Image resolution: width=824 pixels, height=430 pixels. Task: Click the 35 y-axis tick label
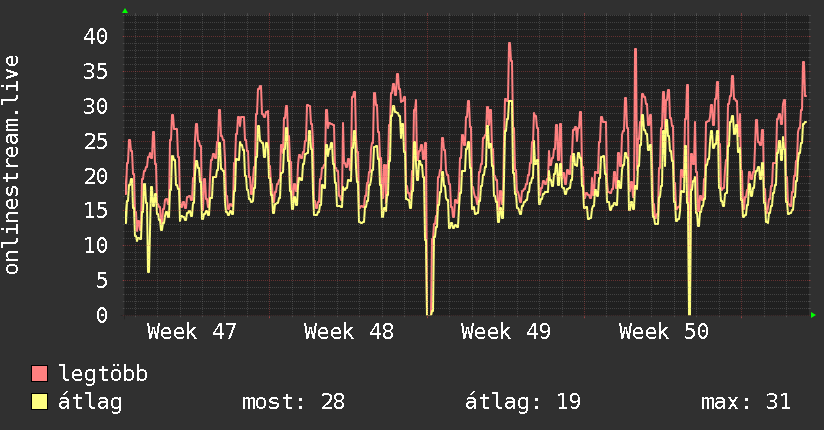point(96,71)
